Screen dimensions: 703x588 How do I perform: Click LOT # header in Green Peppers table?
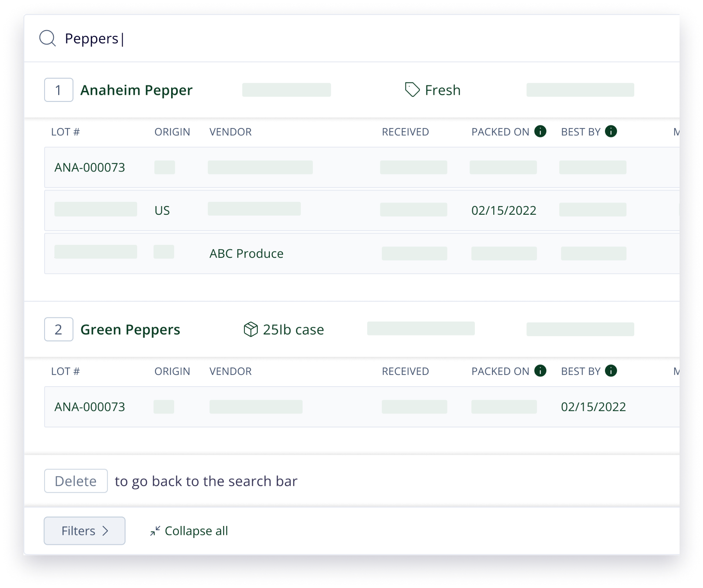tap(66, 371)
